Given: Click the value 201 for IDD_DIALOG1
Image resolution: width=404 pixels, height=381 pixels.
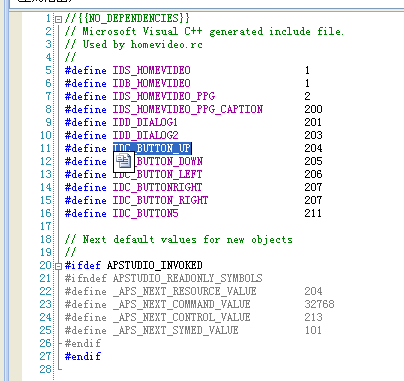Looking at the screenshot, I should [313, 122].
